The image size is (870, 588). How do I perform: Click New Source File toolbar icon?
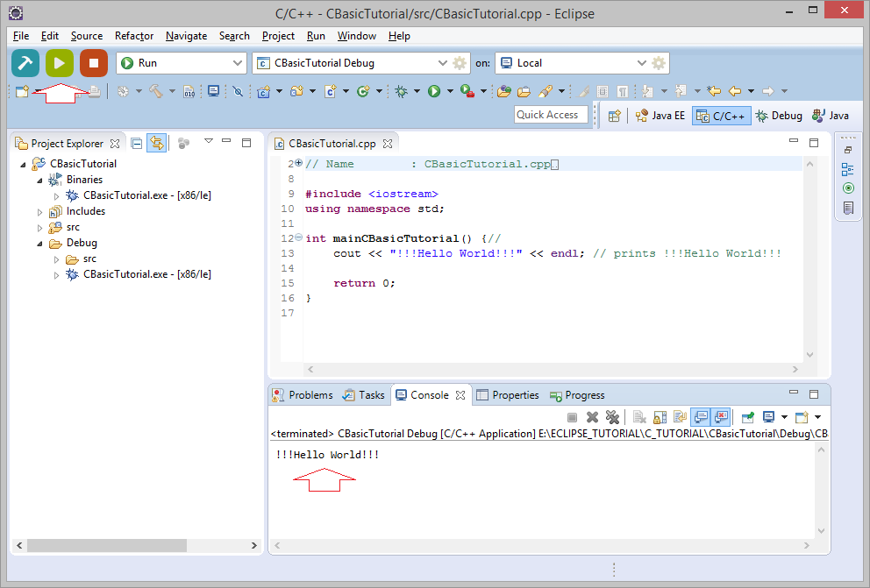tap(330, 91)
